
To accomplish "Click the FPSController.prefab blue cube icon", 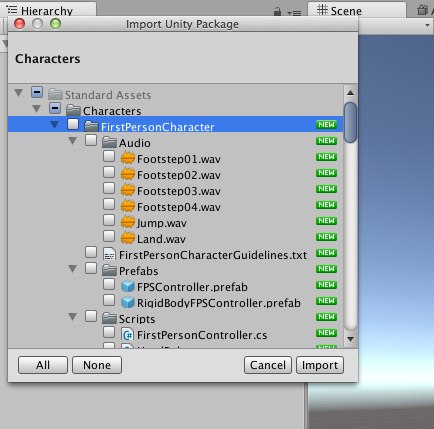I will 128,286.
